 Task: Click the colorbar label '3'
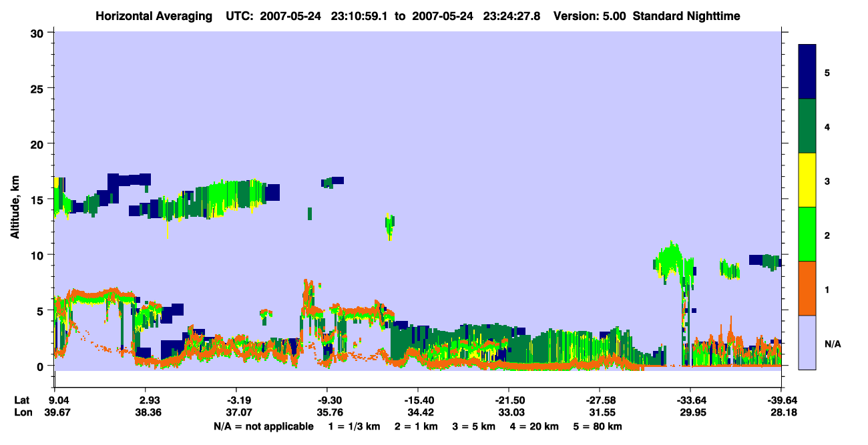point(827,180)
